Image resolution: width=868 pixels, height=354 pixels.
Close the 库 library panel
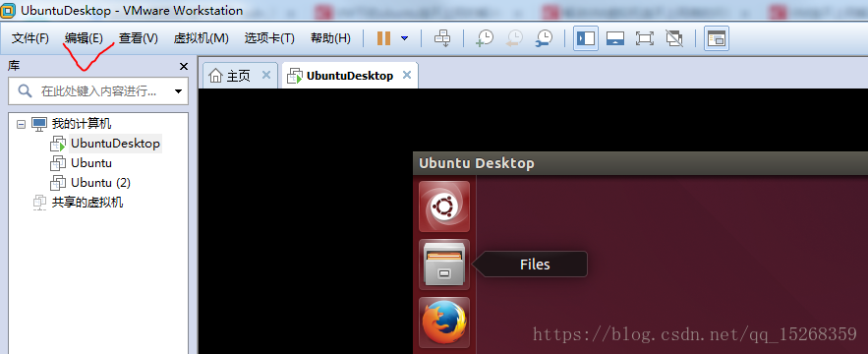[x=184, y=67]
